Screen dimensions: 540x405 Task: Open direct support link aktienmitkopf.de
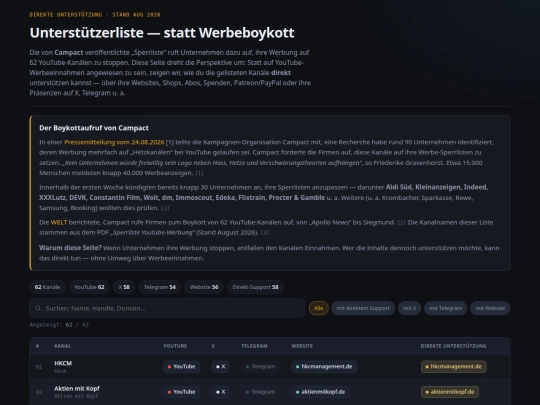450,392
